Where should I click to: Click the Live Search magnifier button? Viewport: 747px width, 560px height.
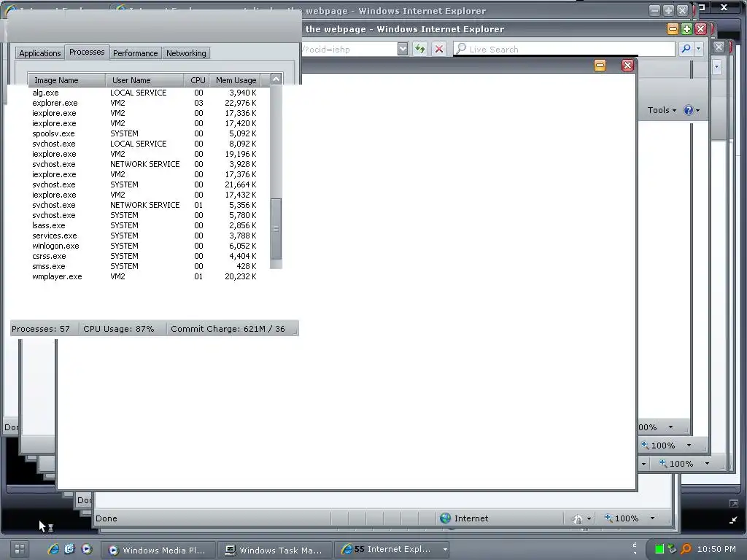point(686,49)
